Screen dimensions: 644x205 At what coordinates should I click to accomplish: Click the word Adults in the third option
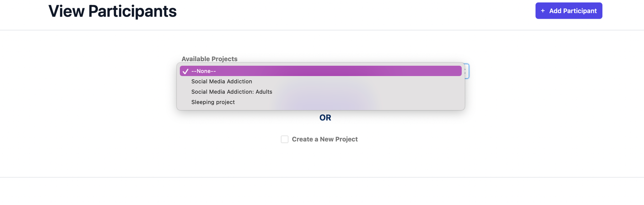click(264, 92)
